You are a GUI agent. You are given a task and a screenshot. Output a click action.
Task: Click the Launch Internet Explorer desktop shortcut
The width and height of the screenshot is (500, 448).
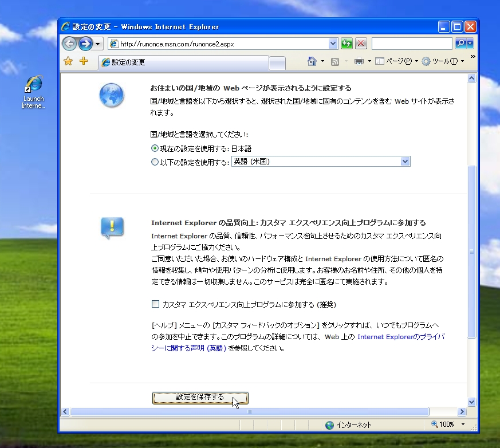(33, 92)
